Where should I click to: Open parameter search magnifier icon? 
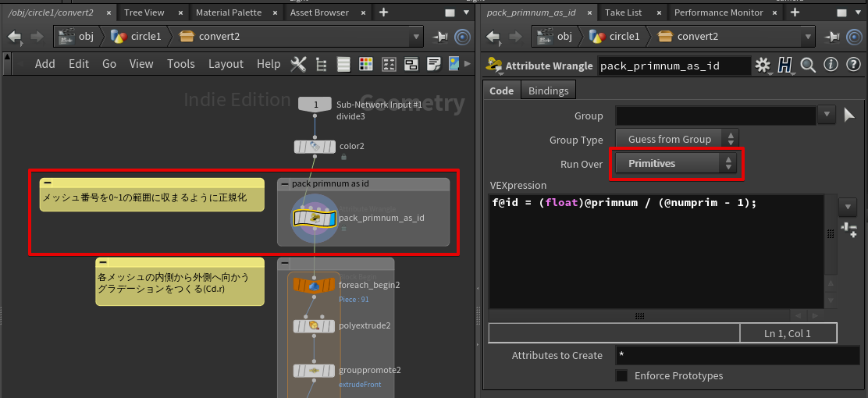tap(808, 66)
